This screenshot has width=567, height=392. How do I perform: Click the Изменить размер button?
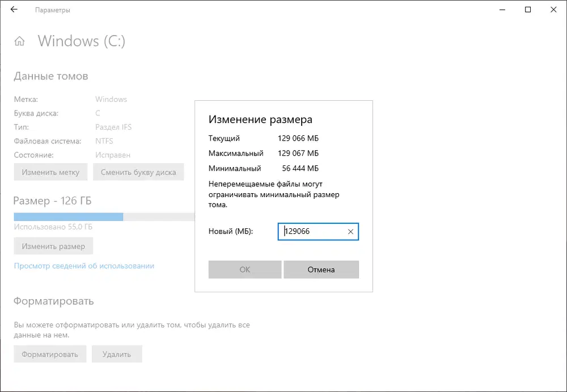click(53, 246)
